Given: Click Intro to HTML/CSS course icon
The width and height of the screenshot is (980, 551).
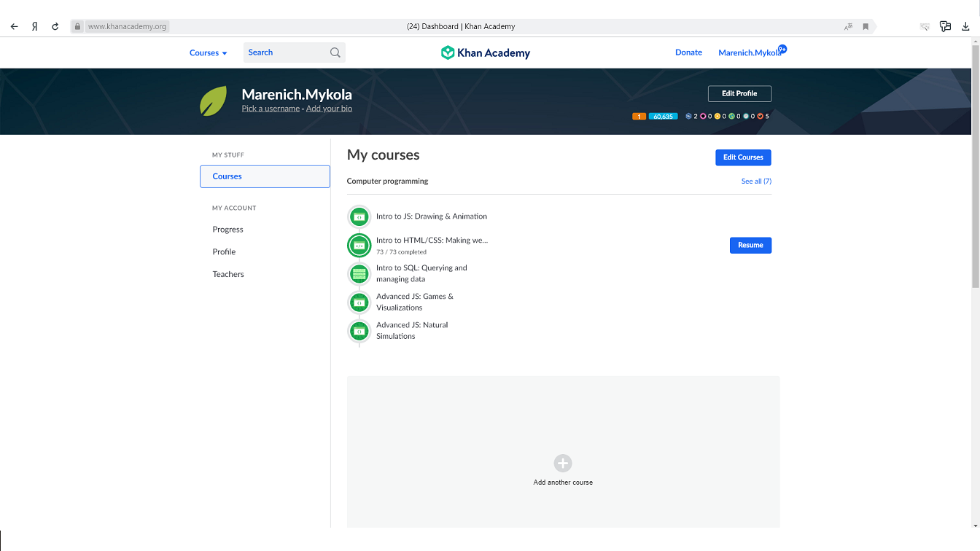Looking at the screenshot, I should pyautogui.click(x=359, y=246).
